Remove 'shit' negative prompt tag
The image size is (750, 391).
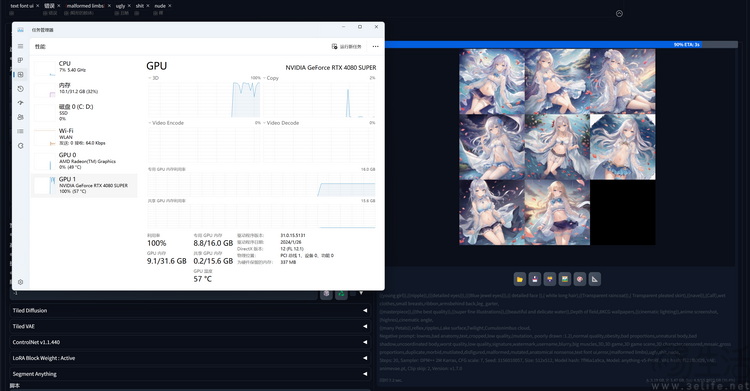(x=148, y=6)
